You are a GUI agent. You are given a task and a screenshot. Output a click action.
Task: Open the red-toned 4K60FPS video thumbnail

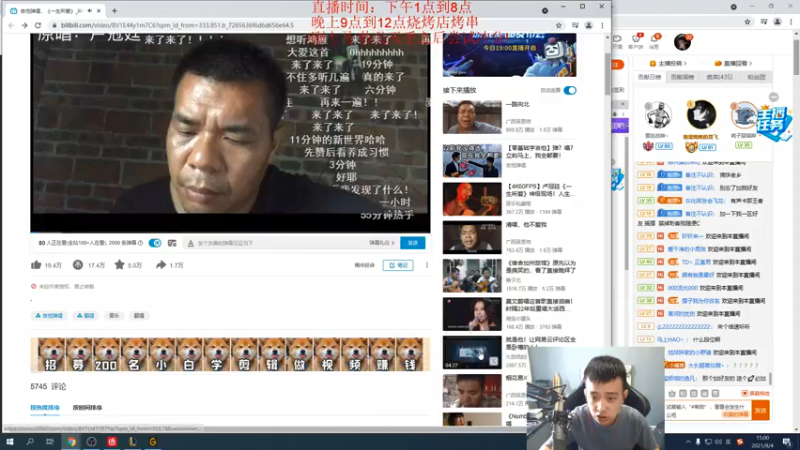click(472, 199)
